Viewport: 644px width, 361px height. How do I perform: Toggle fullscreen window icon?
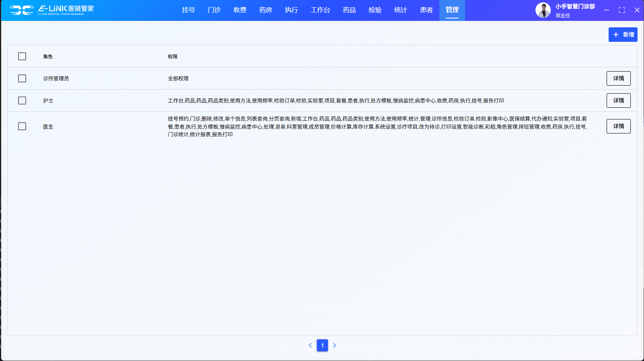coord(622,10)
